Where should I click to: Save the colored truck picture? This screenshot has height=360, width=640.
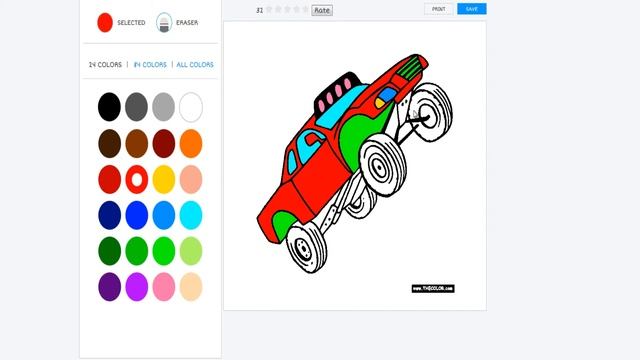click(472, 9)
